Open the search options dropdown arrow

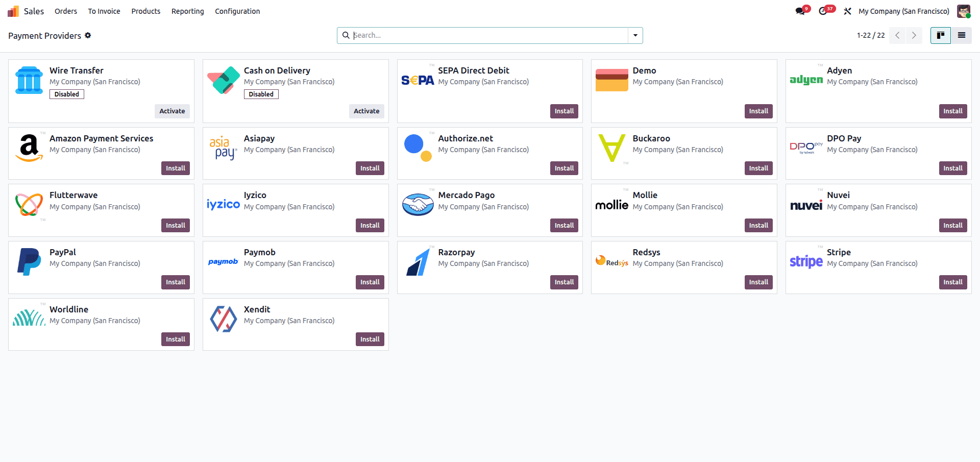(x=634, y=35)
